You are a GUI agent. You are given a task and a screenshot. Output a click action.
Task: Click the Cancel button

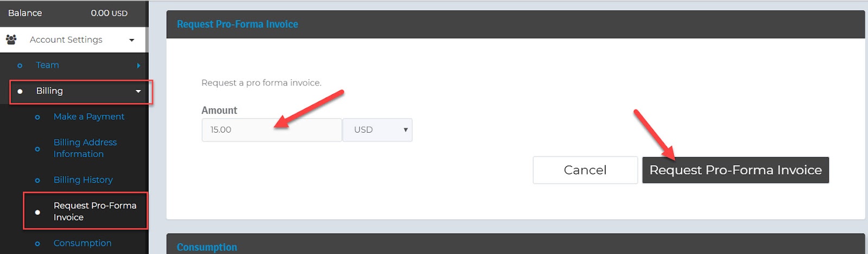pos(585,170)
